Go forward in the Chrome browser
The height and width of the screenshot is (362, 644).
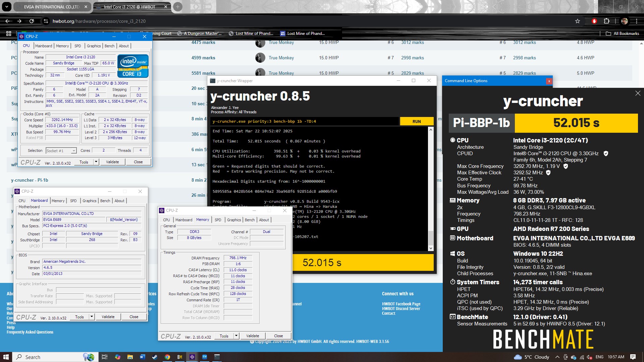tap(19, 21)
